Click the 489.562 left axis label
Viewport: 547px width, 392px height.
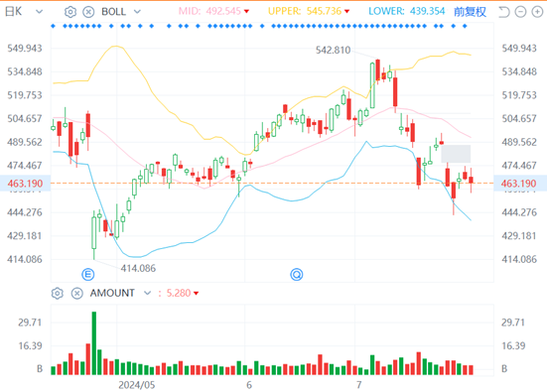(25, 142)
